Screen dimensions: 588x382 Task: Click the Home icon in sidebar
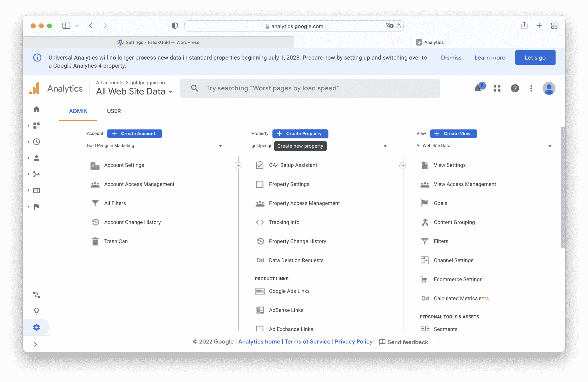point(37,109)
